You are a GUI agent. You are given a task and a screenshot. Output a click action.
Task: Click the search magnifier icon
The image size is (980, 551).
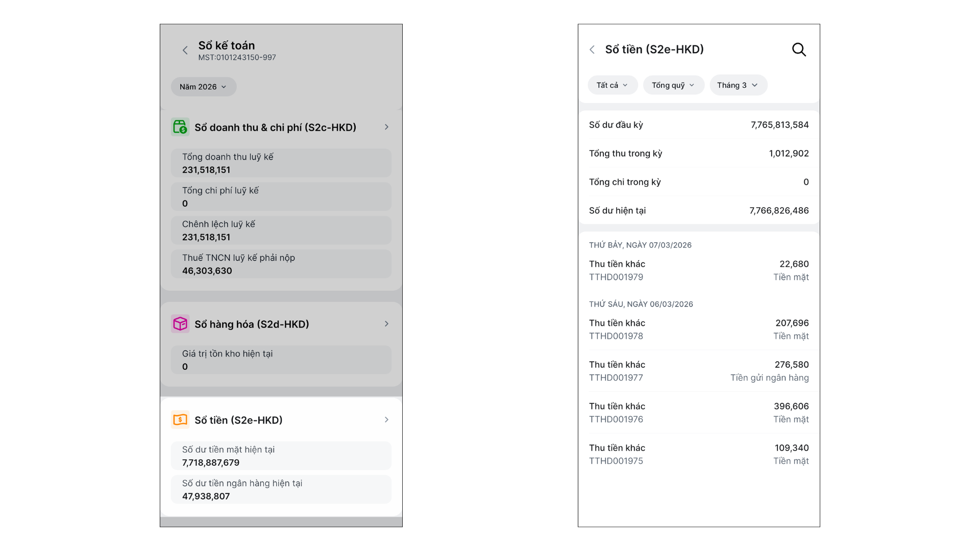tap(799, 49)
